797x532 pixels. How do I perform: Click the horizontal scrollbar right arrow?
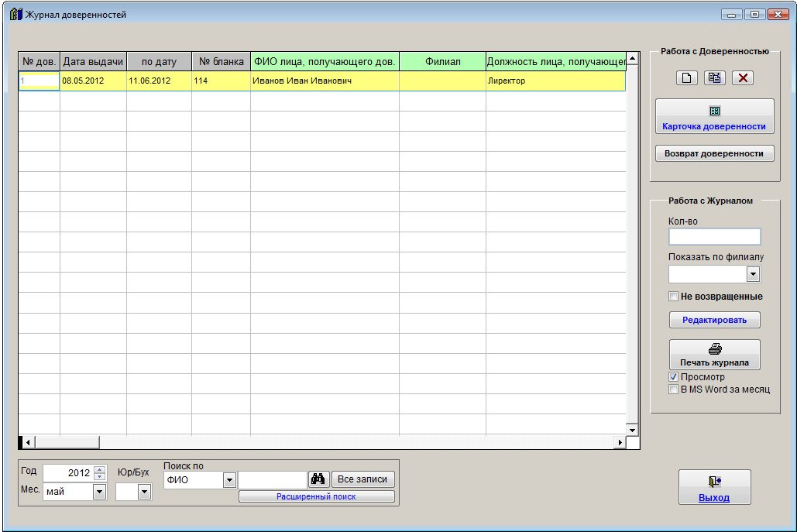[x=620, y=443]
